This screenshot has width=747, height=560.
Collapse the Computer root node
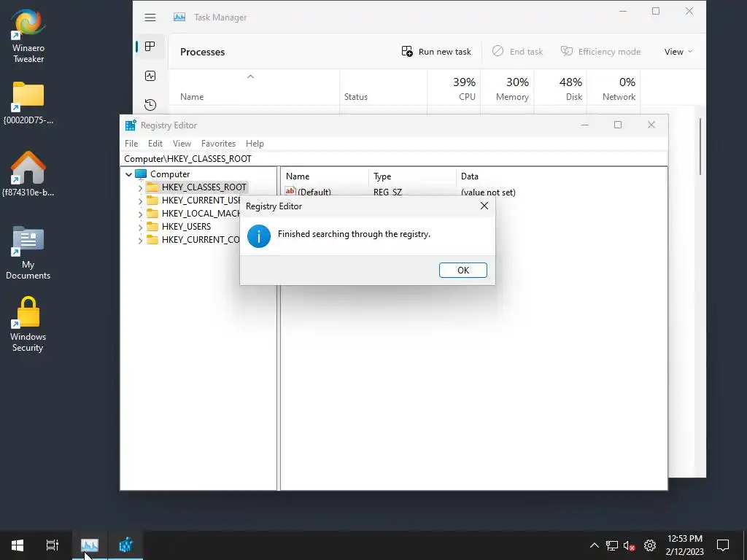(128, 174)
